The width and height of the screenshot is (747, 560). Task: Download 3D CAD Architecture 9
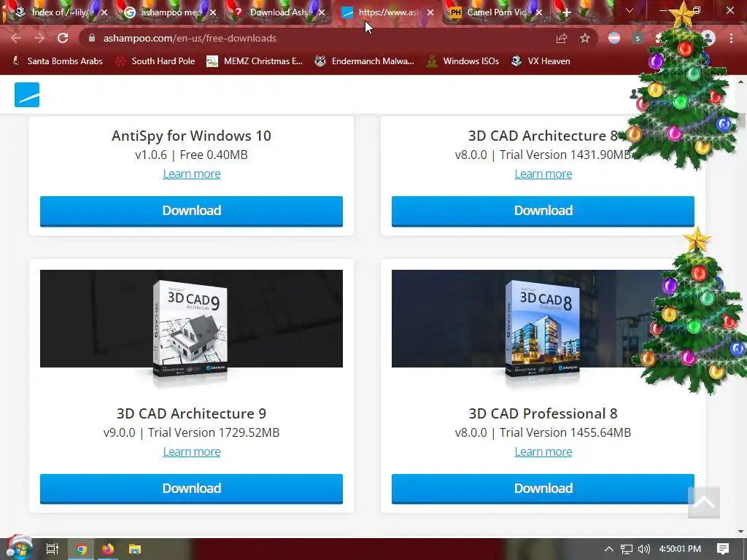[x=191, y=489]
